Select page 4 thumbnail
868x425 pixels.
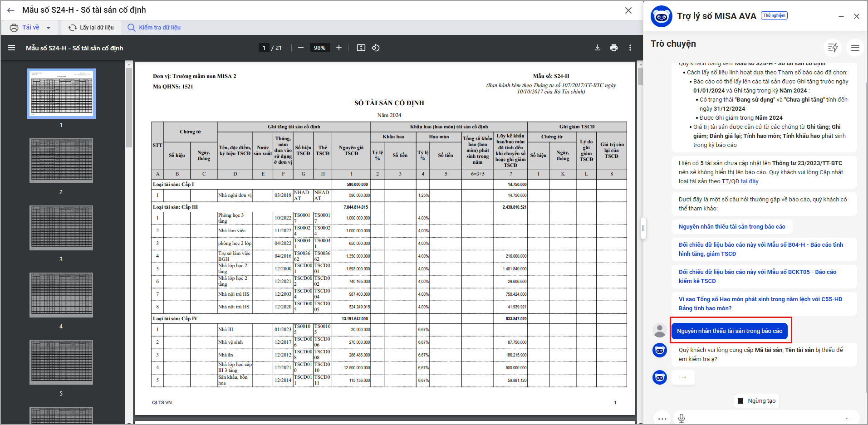(61, 295)
